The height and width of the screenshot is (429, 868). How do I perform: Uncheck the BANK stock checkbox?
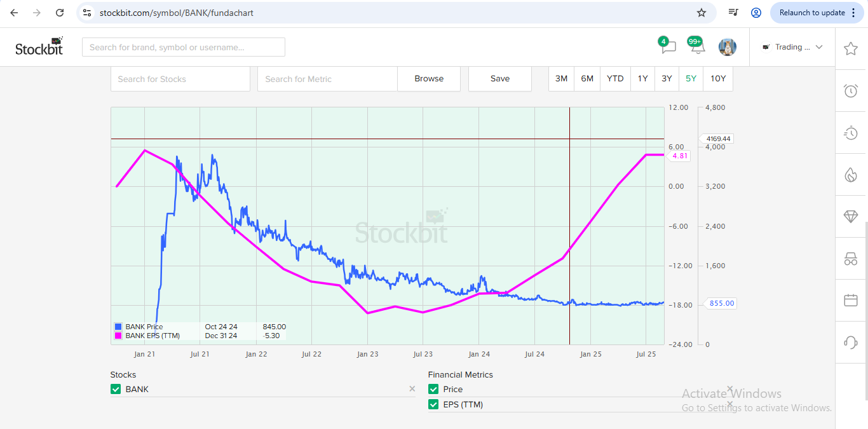[116, 389]
